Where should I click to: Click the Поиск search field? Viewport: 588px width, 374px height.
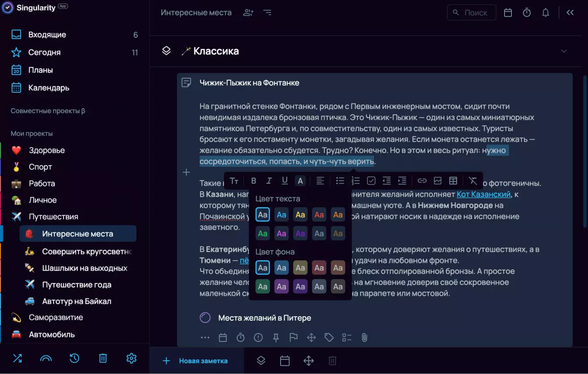(471, 13)
